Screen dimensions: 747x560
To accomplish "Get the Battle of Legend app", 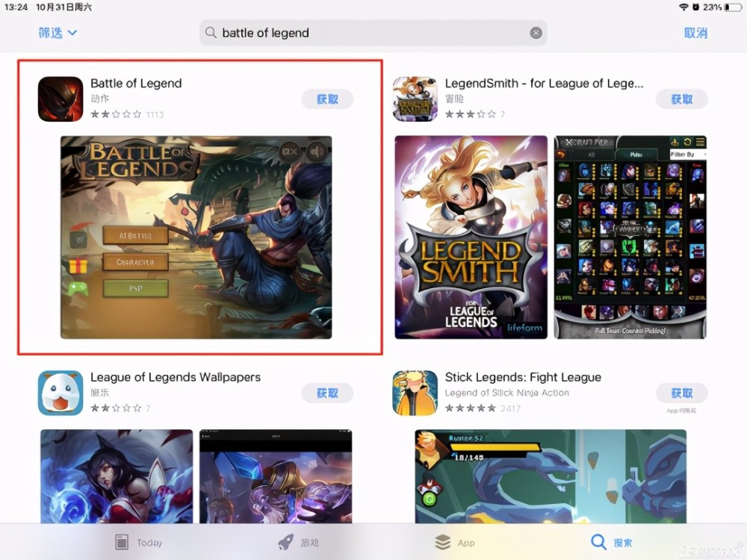I will coord(327,99).
